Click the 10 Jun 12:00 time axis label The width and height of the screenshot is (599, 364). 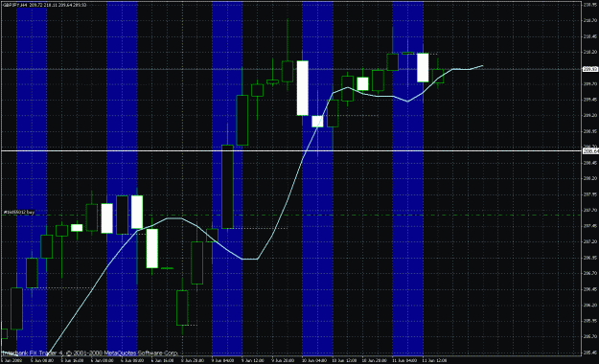[344, 360]
